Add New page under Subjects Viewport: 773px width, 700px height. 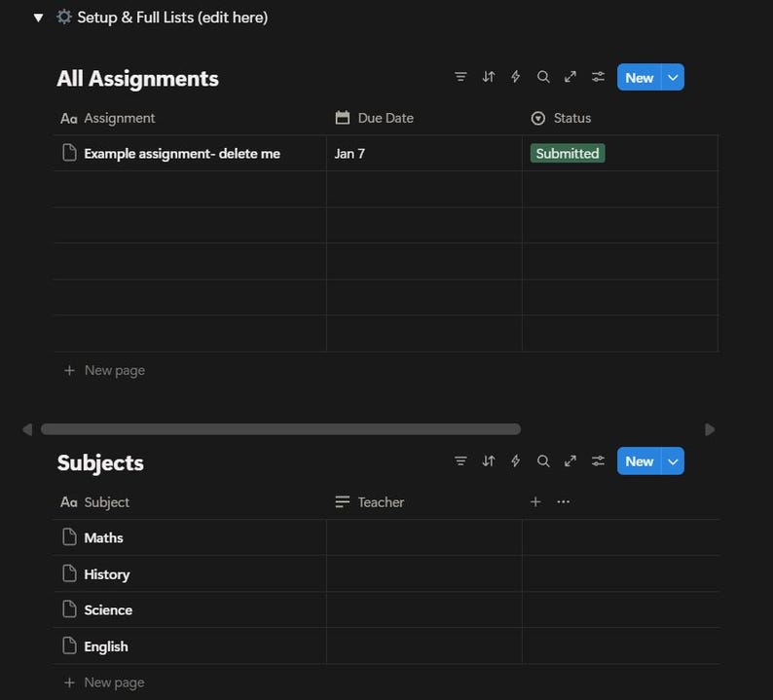pos(104,682)
